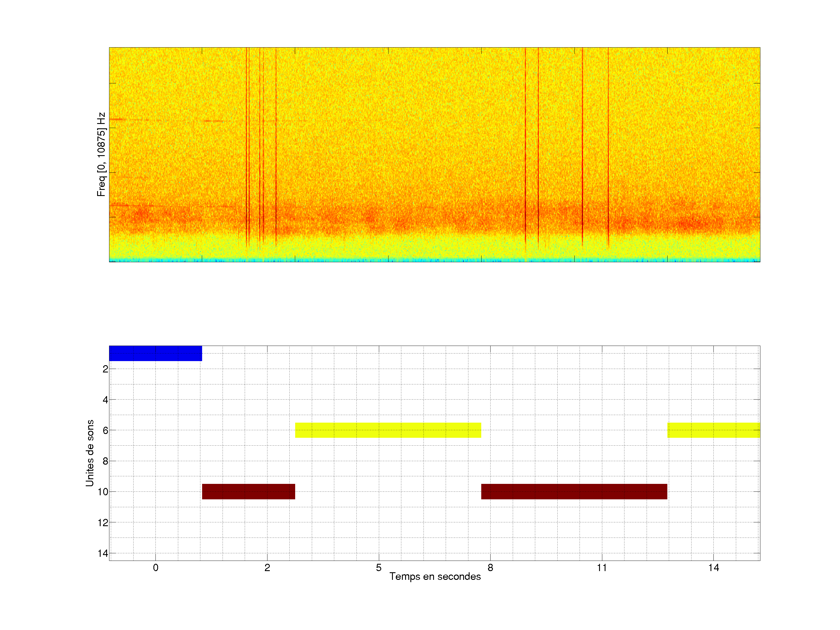Click the blue bar at sound unit 1
This screenshot has height=630, width=840.
pyautogui.click(x=155, y=353)
